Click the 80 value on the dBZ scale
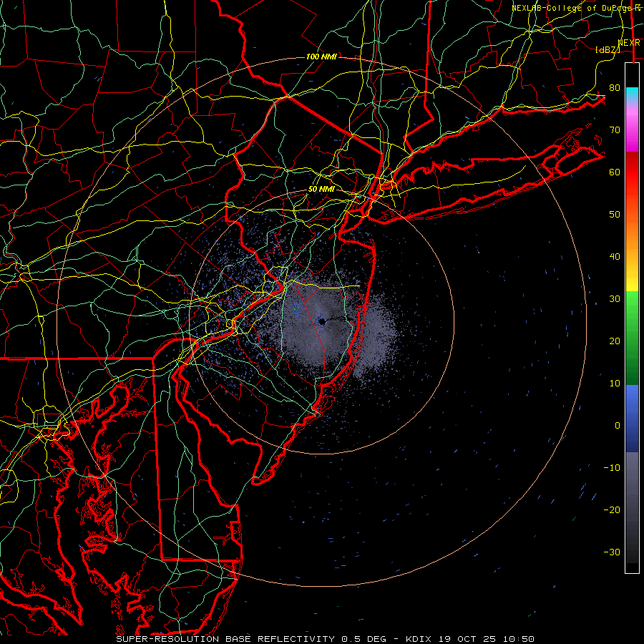The height and width of the screenshot is (644, 644). click(615, 88)
